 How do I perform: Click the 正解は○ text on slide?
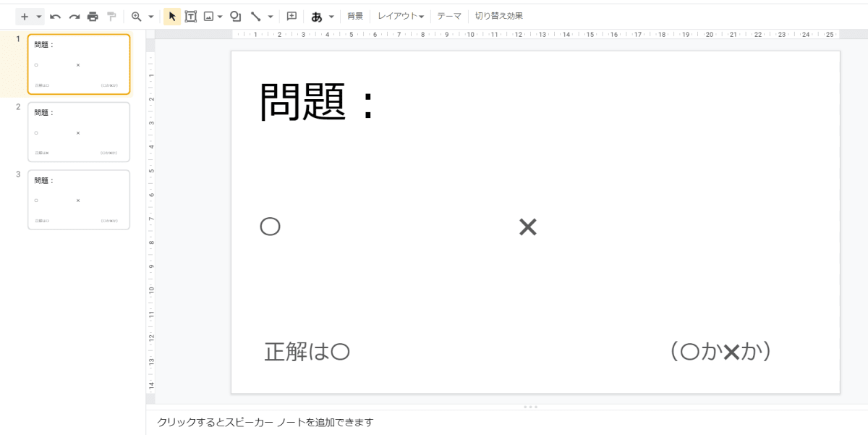(x=307, y=352)
